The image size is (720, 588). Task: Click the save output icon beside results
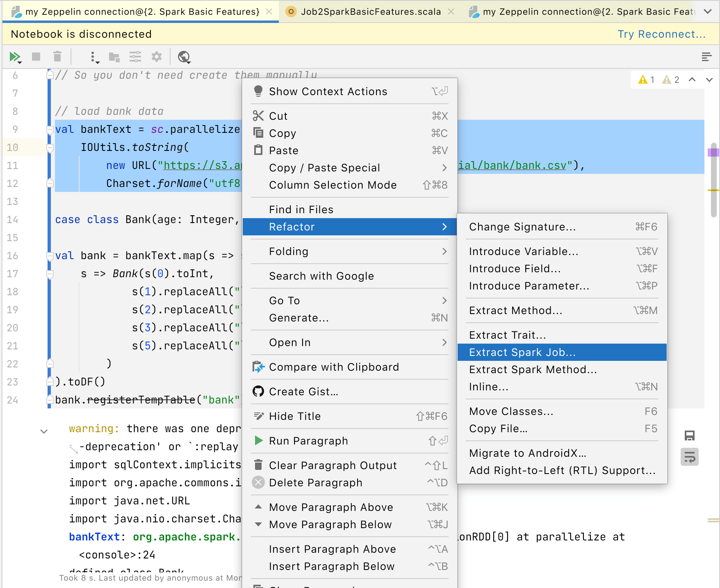tap(689, 435)
